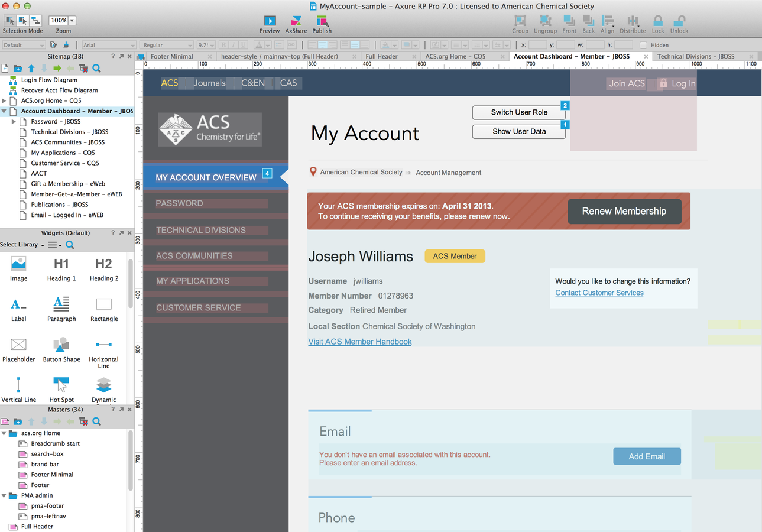Open AxShare from the toolbar
Viewport: 762px width, 532px height.
[x=296, y=21]
